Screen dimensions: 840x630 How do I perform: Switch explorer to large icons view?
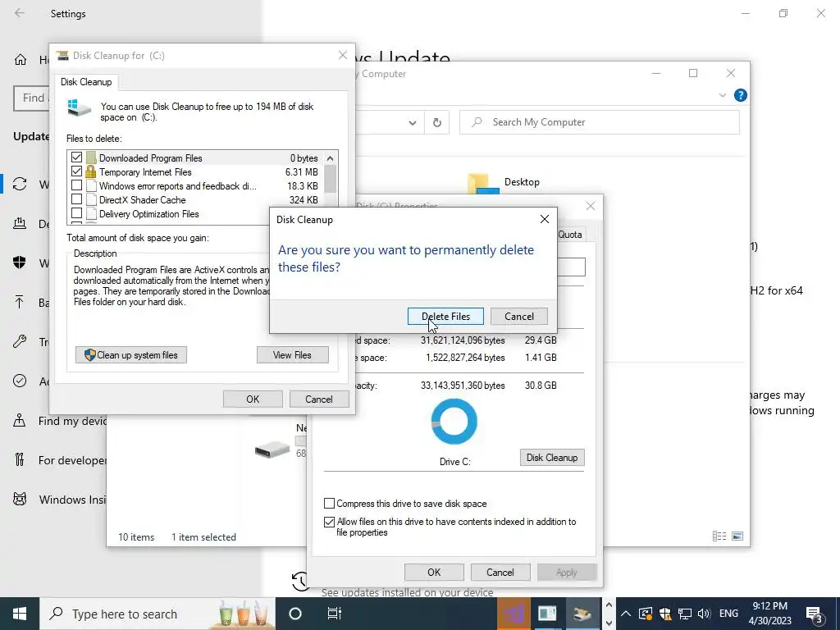737,536
